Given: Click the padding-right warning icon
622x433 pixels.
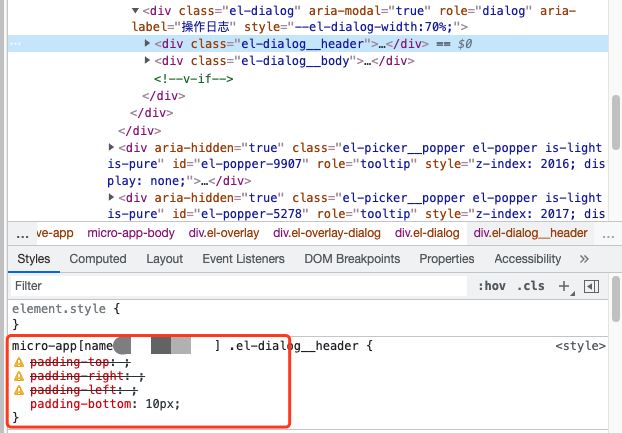Looking at the screenshot, I should (19, 376).
